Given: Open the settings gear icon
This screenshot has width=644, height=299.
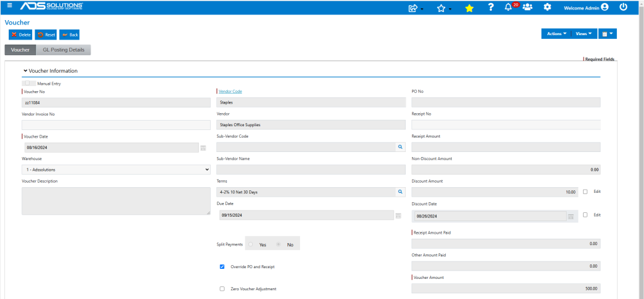Looking at the screenshot, I should tap(547, 7).
